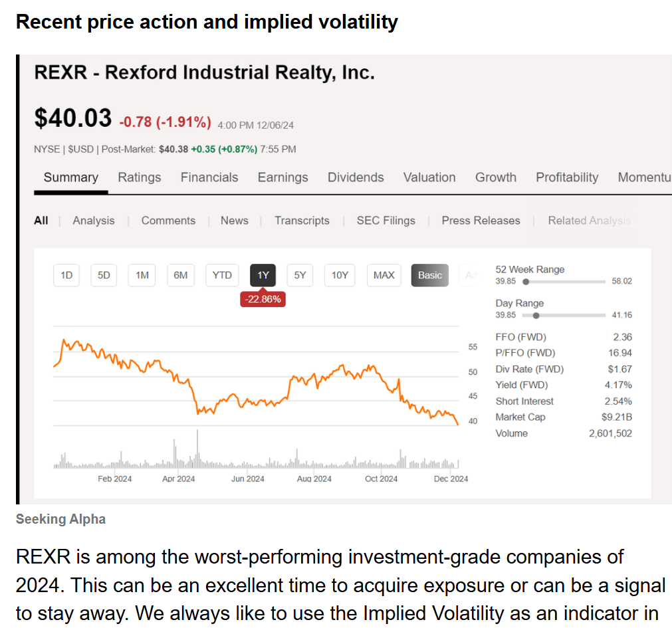Viewport: 672px width, 628px height.
Task: Open the Valuation tab
Action: tap(429, 177)
